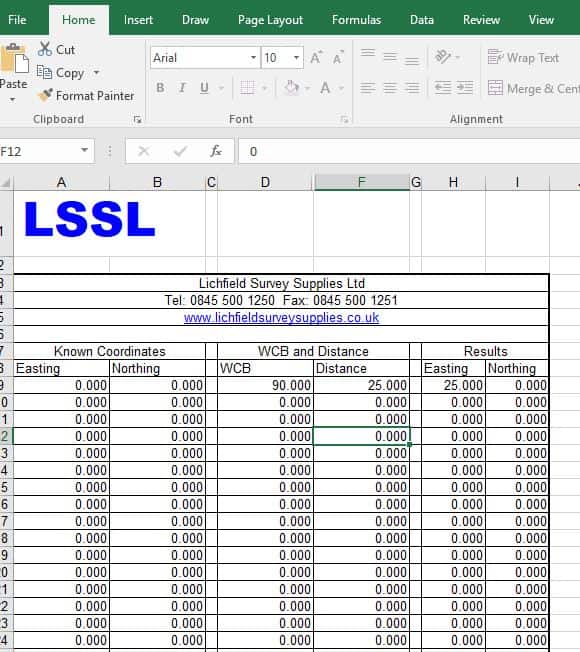Click the Results heading cell
The height and width of the screenshot is (652, 580).
tap(485, 351)
